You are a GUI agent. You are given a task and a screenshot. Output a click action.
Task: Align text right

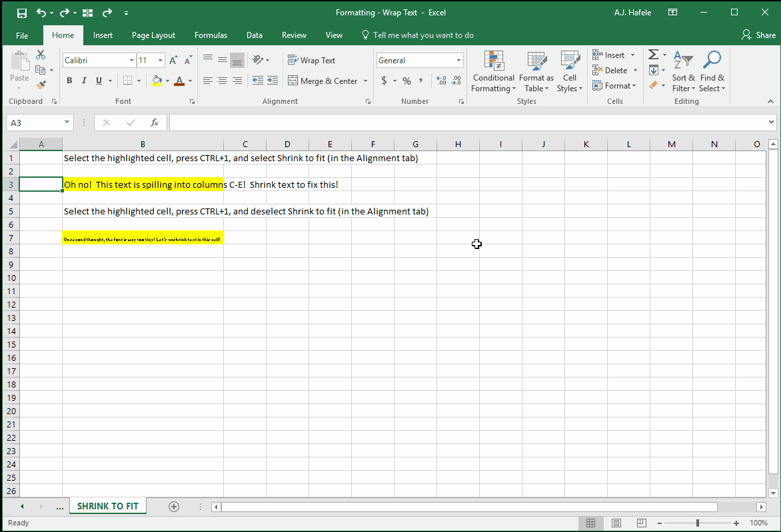click(238, 81)
